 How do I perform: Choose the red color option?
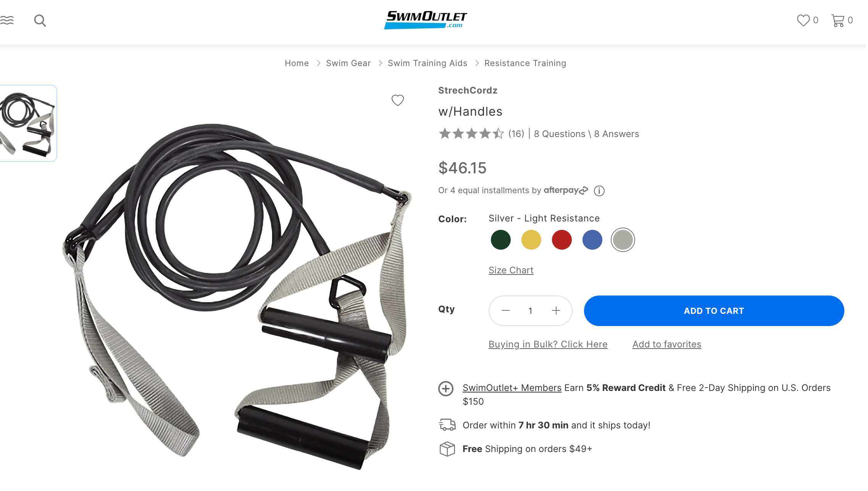tap(562, 240)
